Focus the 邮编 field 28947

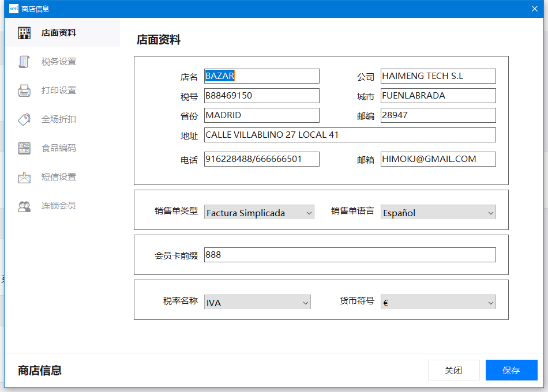tap(438, 115)
